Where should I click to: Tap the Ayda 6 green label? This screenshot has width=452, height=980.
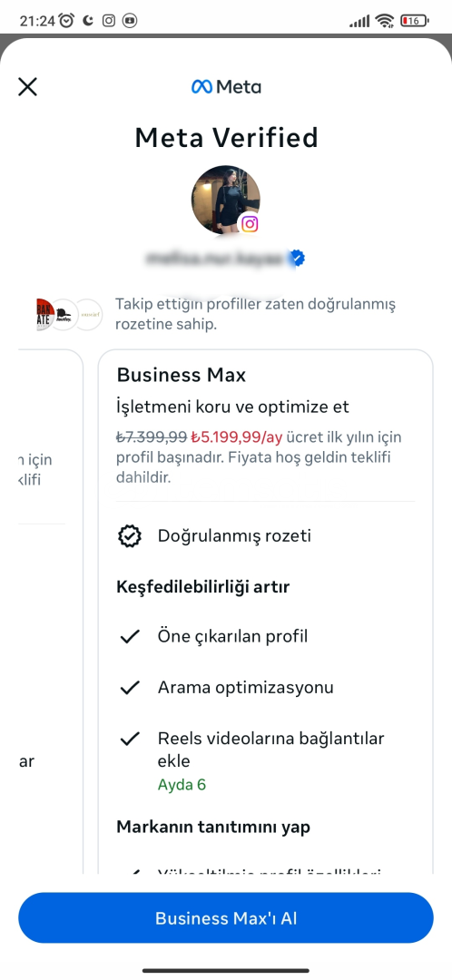pyautogui.click(x=182, y=784)
